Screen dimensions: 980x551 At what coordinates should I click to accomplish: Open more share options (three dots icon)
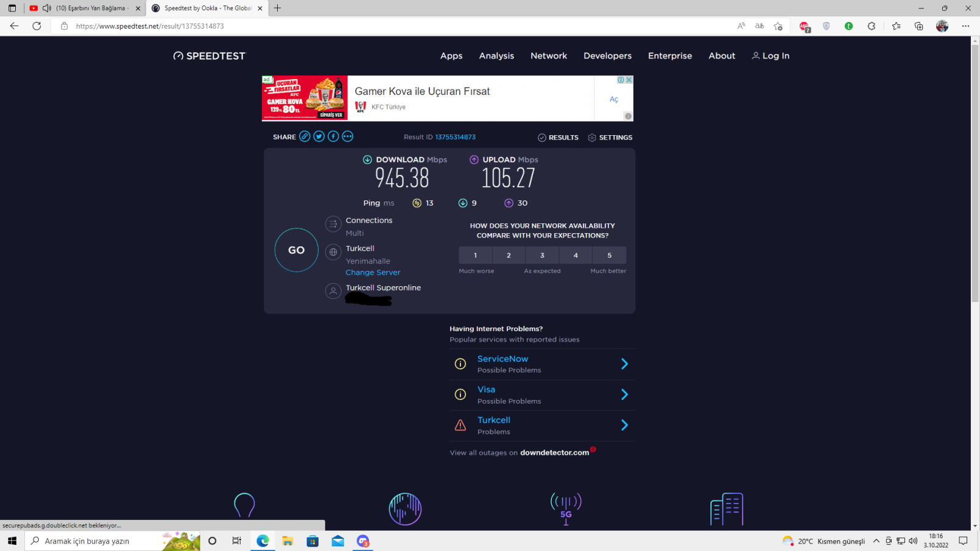click(x=347, y=136)
